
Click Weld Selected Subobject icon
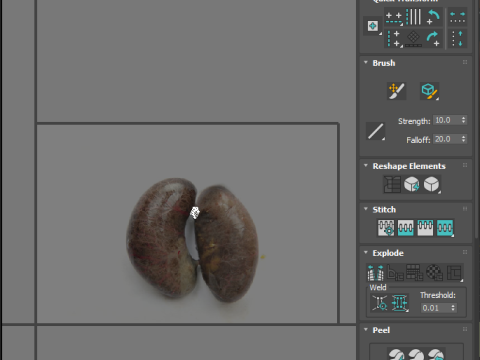400,303
